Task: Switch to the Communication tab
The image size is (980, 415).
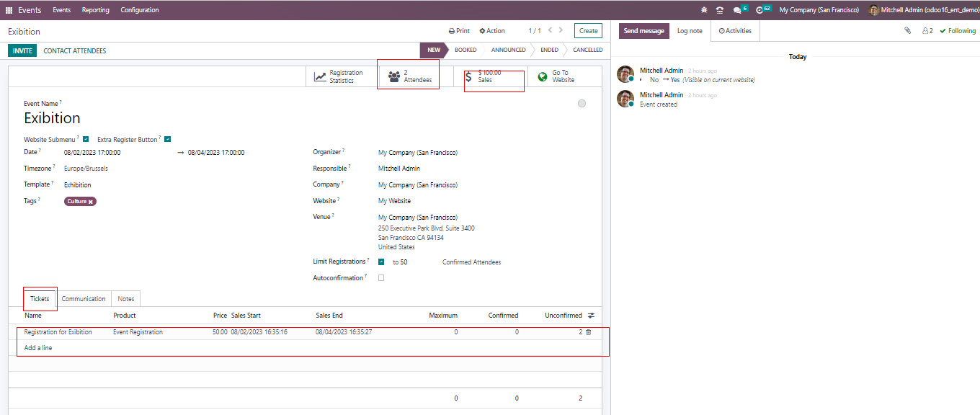Action: pyautogui.click(x=84, y=299)
